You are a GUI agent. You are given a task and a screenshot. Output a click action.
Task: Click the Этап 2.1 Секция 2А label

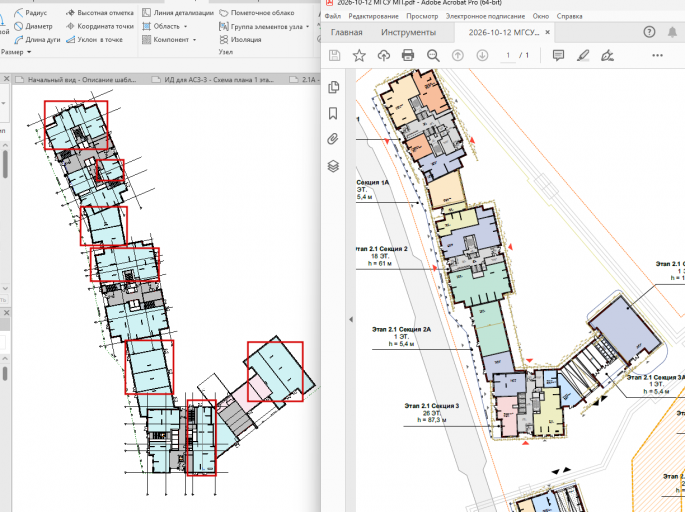401,329
